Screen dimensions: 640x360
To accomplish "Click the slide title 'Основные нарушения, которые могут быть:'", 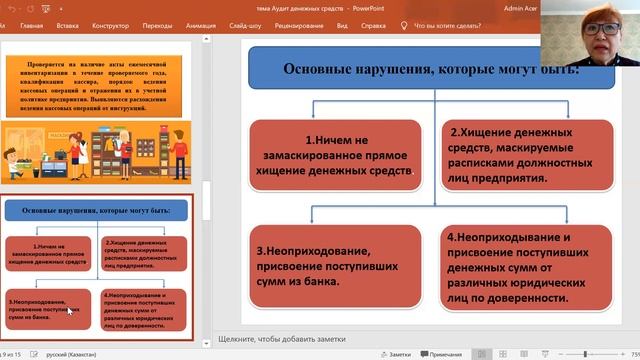I will coord(431,68).
